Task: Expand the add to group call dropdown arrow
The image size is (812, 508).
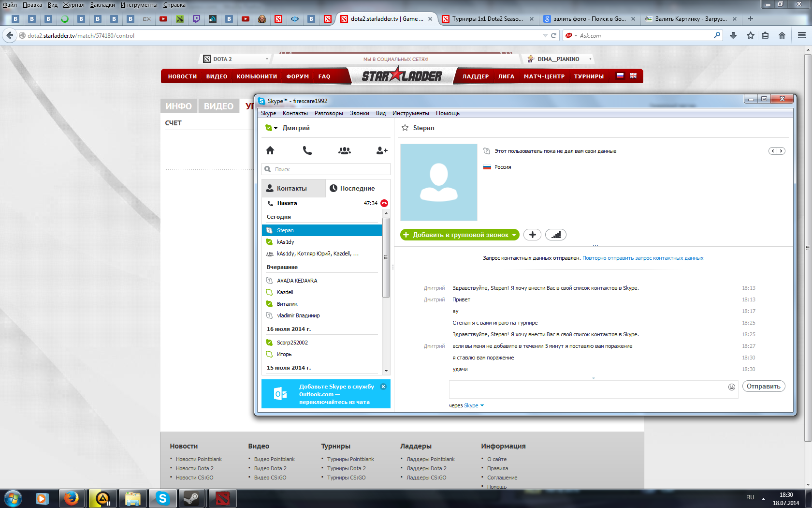Action: click(514, 235)
